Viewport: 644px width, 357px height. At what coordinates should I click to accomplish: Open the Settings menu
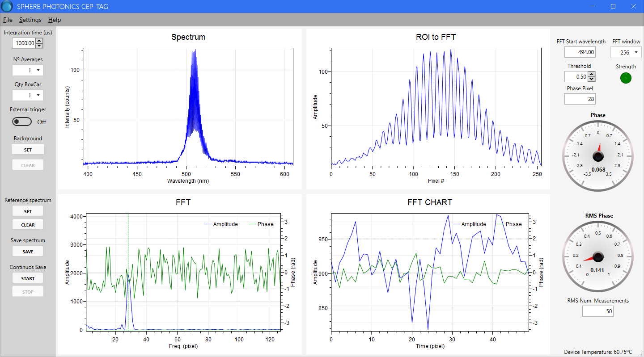30,20
